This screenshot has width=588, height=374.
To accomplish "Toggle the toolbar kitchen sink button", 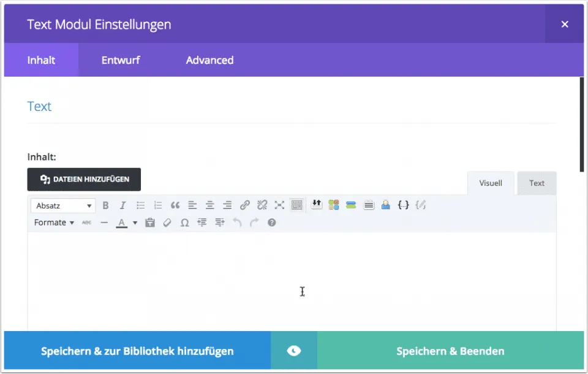I will tap(297, 205).
